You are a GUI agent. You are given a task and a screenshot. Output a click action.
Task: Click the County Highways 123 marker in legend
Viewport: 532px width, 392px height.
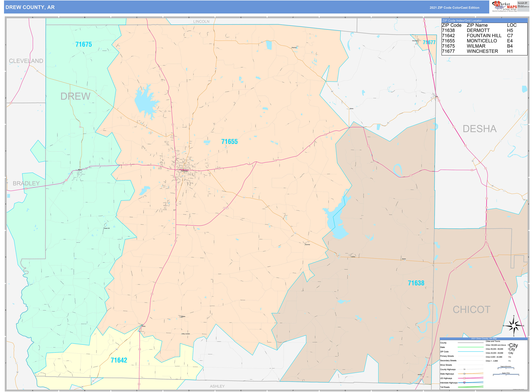point(464,369)
